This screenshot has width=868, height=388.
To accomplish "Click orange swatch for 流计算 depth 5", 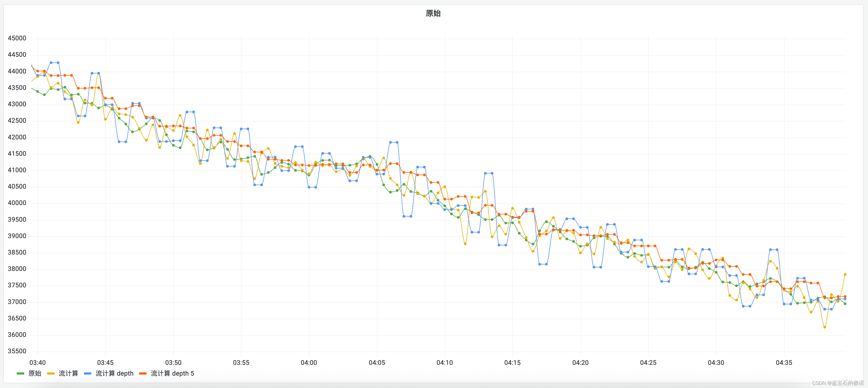I will (143, 373).
